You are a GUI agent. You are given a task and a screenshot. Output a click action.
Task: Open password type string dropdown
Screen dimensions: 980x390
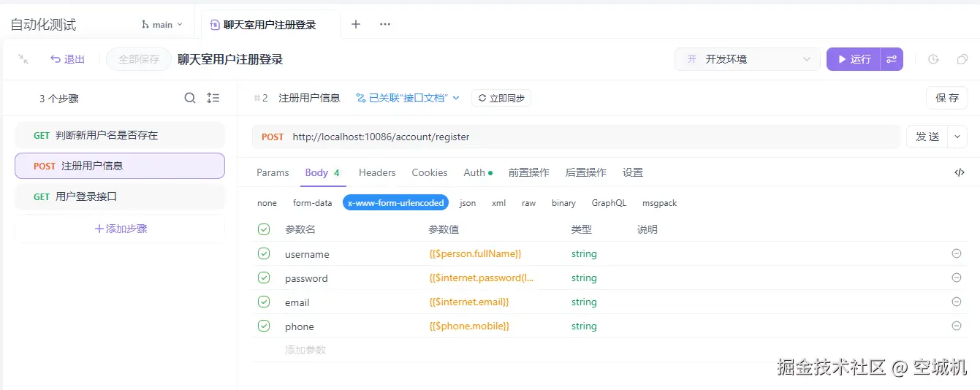(584, 278)
